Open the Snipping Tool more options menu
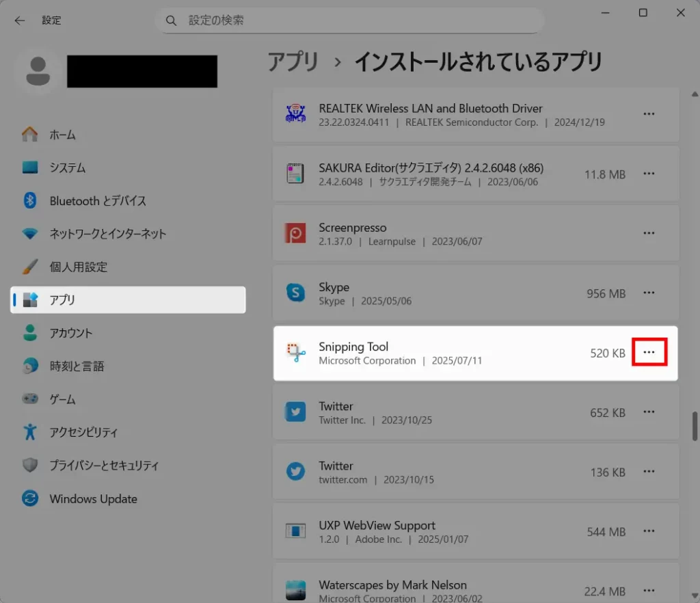Screen dimensions: 700x603 click(x=649, y=352)
